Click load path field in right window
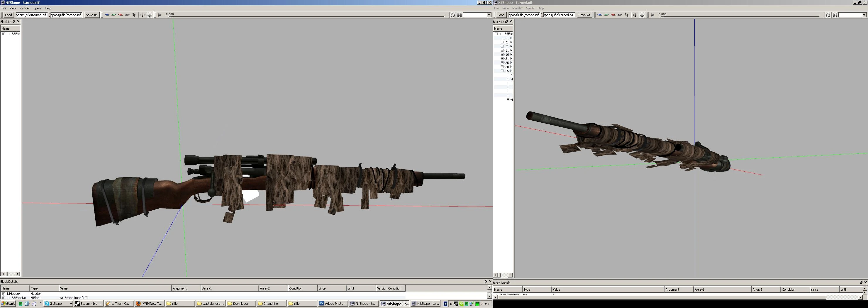The height and width of the screenshot is (308, 868). [x=524, y=15]
